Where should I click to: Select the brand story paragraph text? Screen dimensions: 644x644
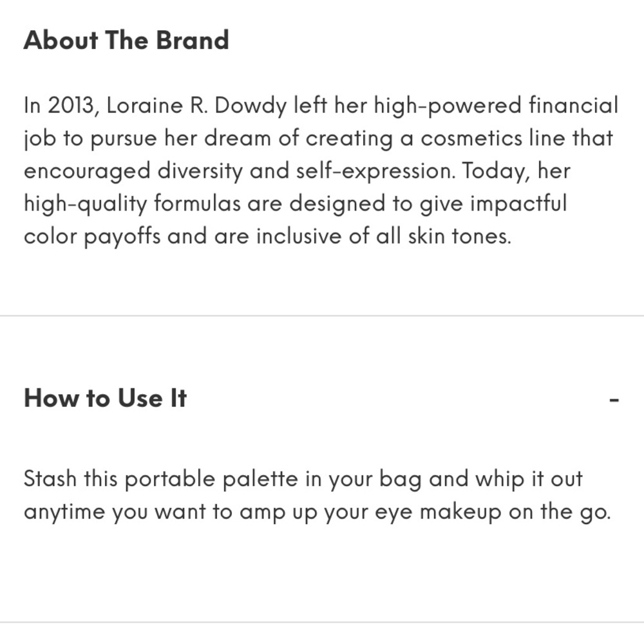coord(321,171)
